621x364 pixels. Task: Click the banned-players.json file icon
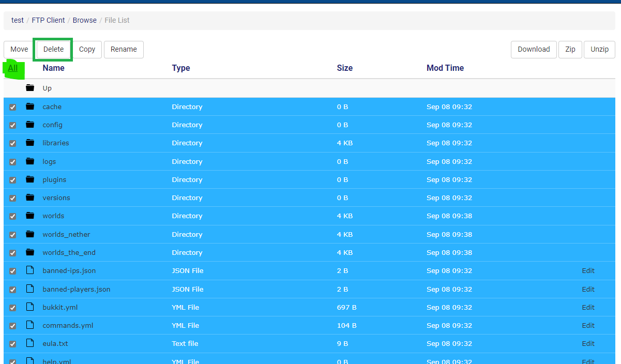click(30, 289)
